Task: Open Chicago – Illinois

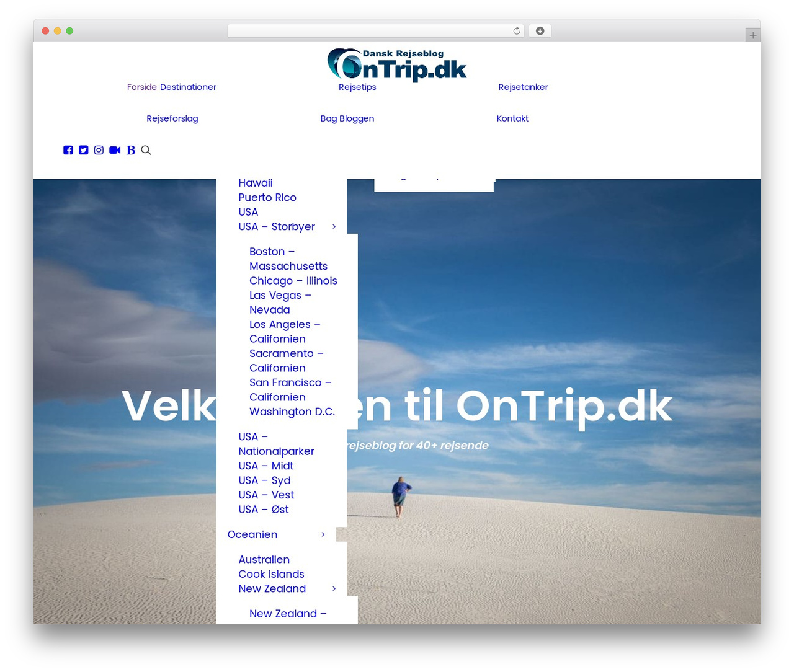Action: (x=293, y=281)
